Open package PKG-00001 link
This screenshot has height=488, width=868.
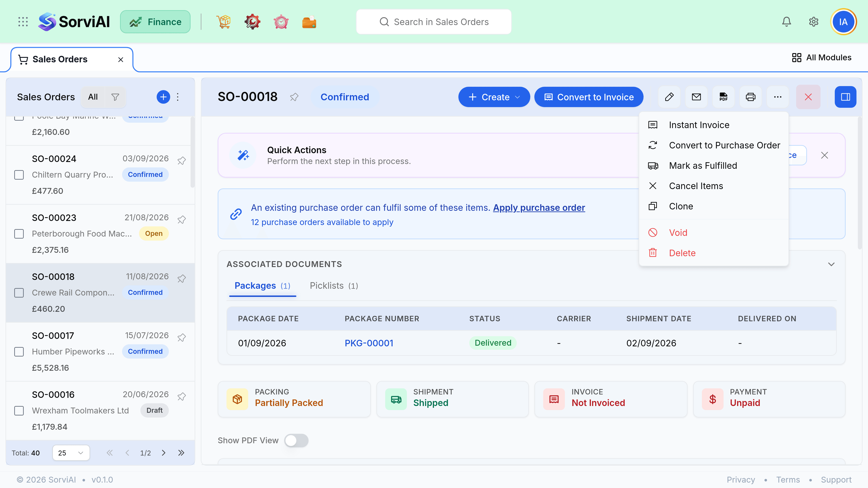click(369, 343)
